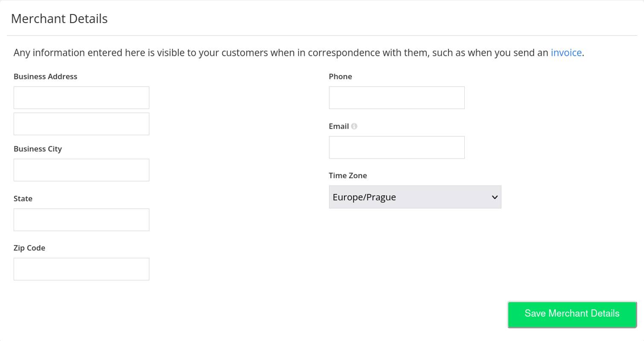Click the Zip Code label above its field
The height and width of the screenshot is (341, 644).
tap(29, 248)
